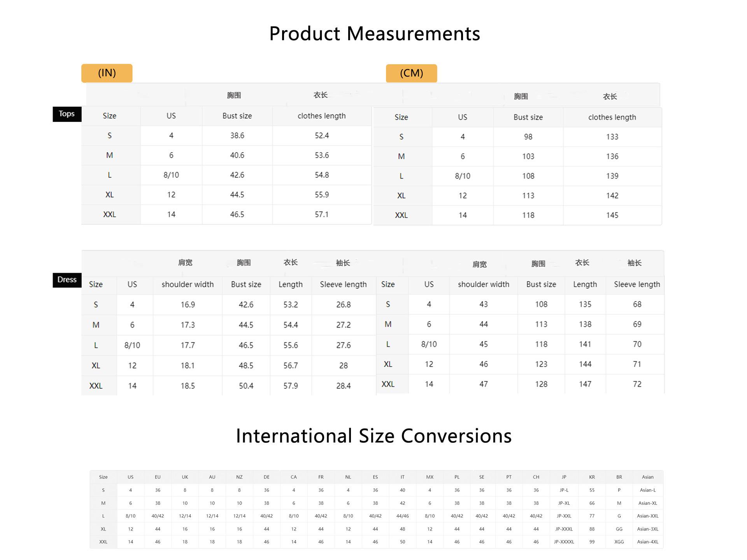The image size is (747, 560).
Task: Click the orange (CM) unit label
Action: [x=411, y=73]
